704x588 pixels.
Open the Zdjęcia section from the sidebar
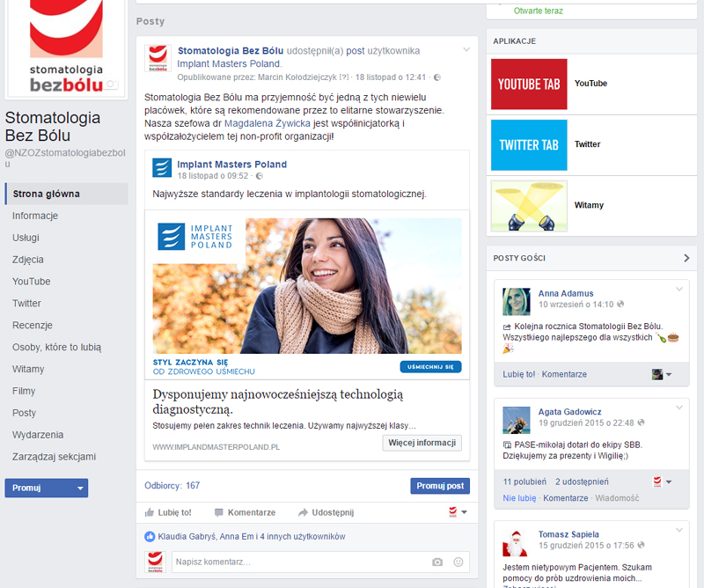[30, 260]
